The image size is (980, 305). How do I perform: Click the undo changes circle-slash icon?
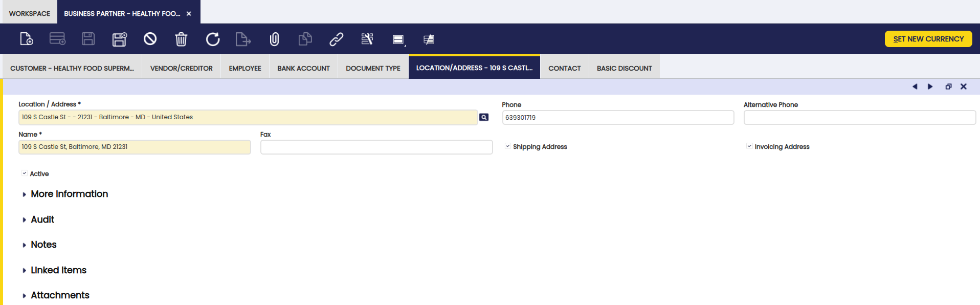tap(150, 39)
